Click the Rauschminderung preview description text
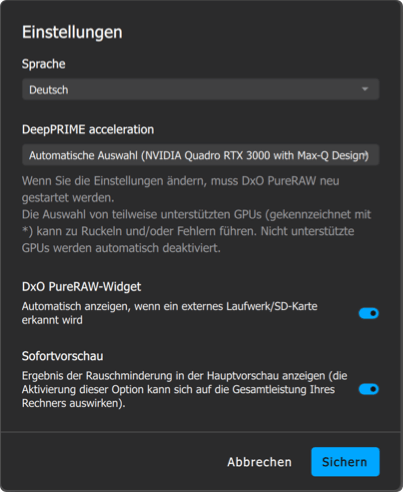Screen dimensions: 403x492 coord(185,389)
